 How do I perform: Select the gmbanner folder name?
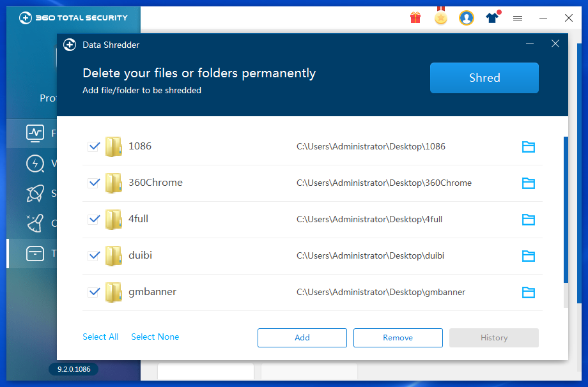pos(152,291)
